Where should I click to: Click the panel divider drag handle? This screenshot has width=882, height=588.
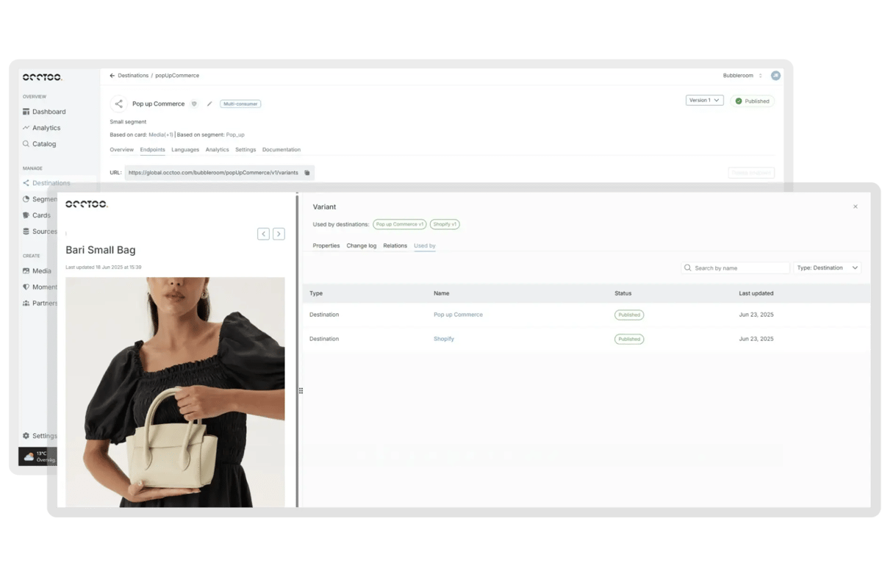[301, 391]
